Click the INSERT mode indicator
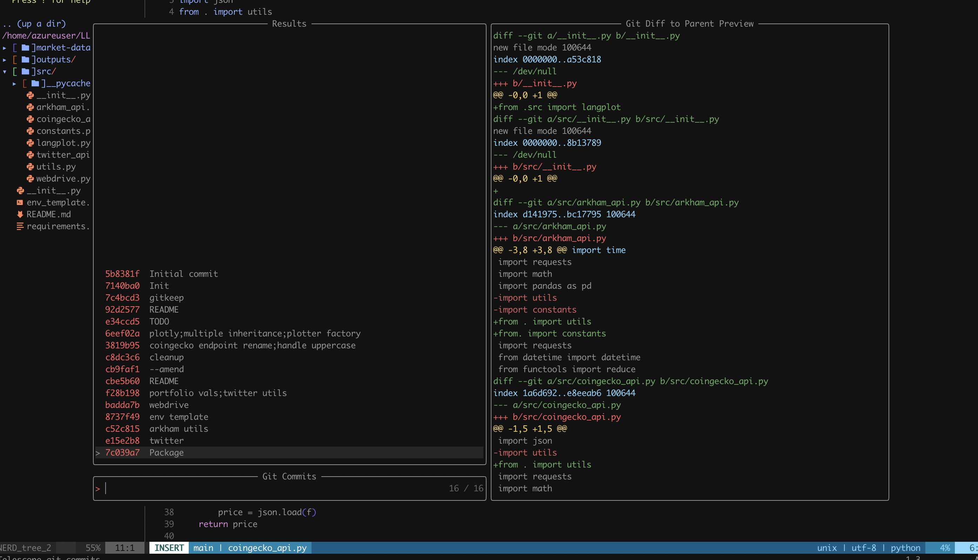Image resolution: width=978 pixels, height=560 pixels. [x=169, y=548]
